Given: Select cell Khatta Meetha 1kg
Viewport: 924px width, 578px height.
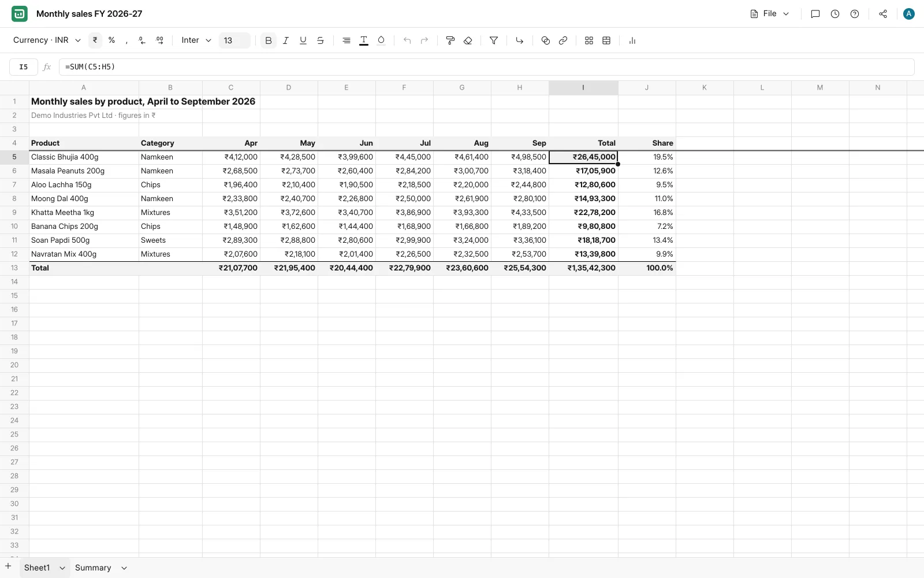Looking at the screenshot, I should 84,213.
